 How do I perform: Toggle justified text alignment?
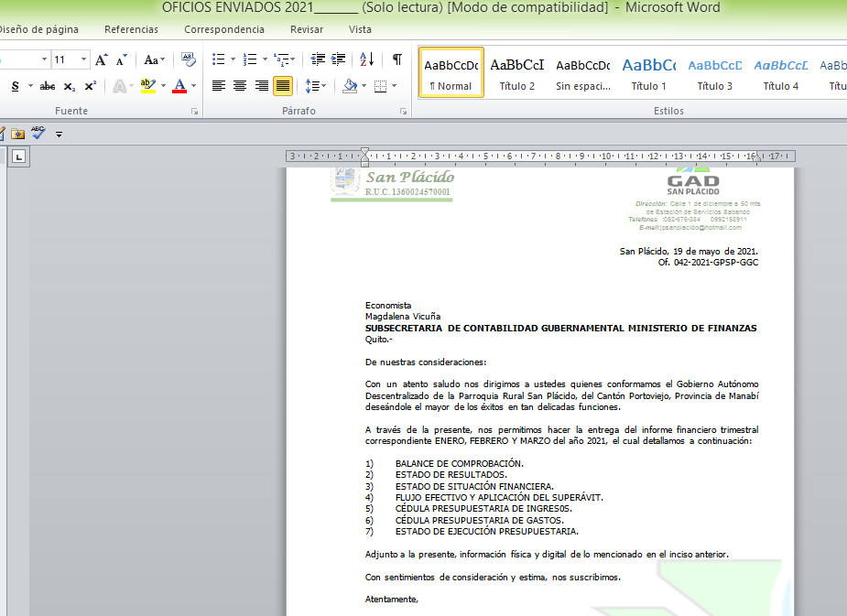click(x=283, y=86)
